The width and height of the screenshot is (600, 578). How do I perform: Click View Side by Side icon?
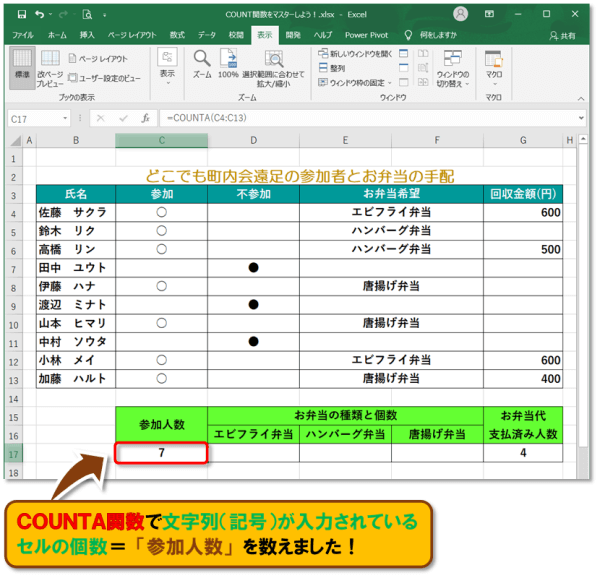[x=423, y=53]
